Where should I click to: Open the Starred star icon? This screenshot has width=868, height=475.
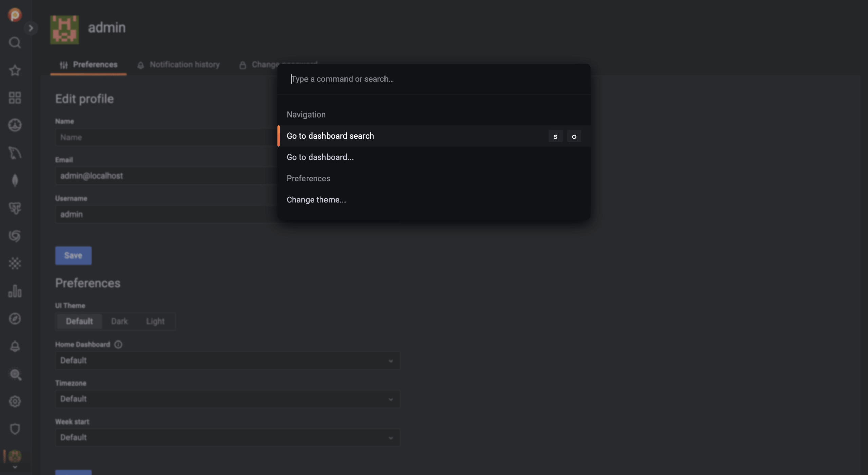pos(15,70)
